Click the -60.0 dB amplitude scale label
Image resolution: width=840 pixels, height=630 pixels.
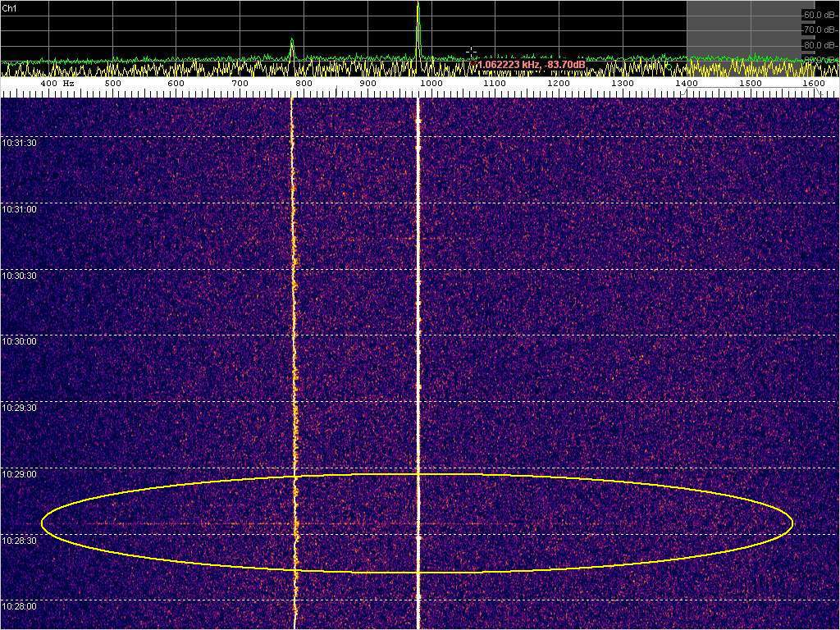coord(819,15)
